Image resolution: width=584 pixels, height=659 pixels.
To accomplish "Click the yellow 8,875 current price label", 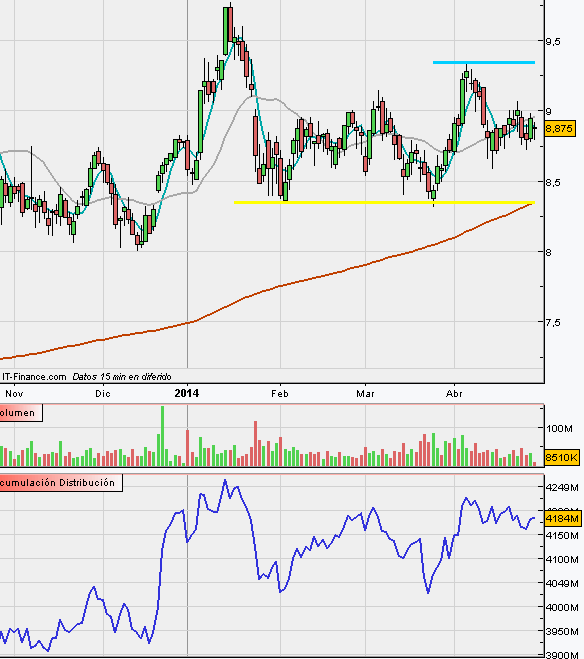I will click(x=560, y=129).
